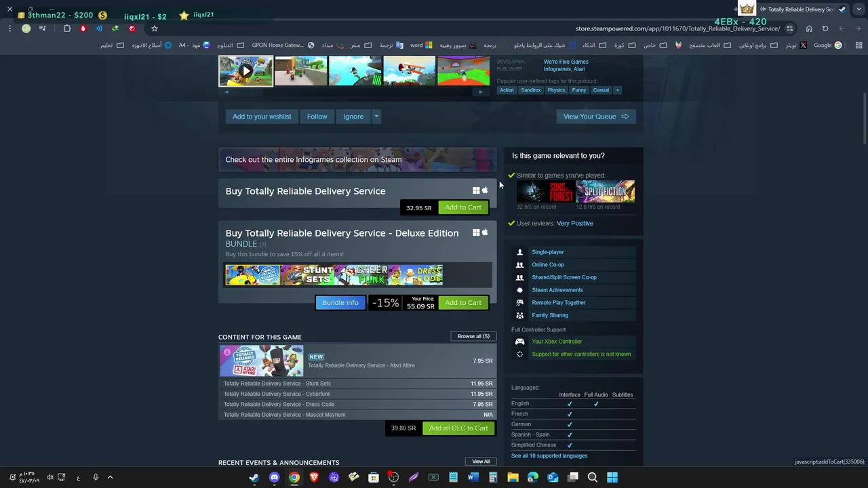Click Add to your wishlist
Viewport: 868px width, 488px height.
point(262,117)
